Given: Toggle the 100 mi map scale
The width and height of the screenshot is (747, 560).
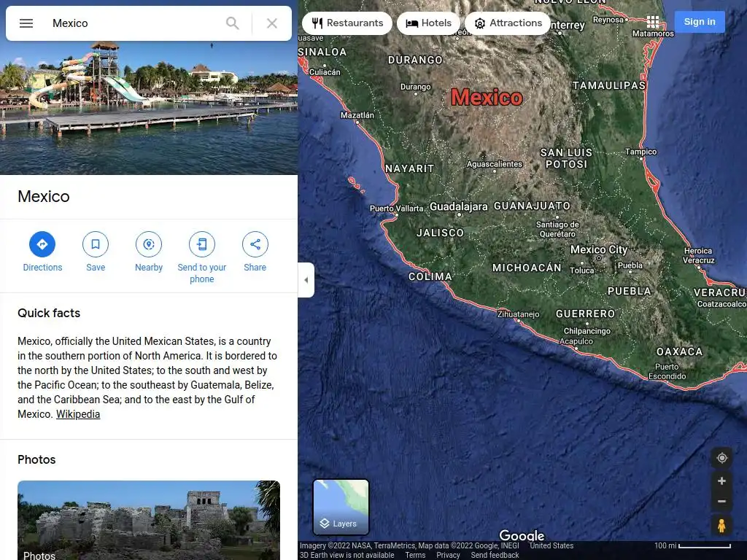Looking at the screenshot, I should point(692,545).
